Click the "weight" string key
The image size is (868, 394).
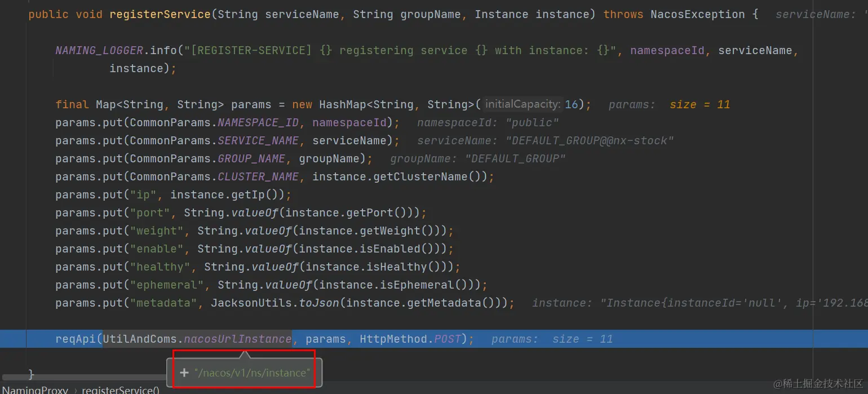click(x=157, y=231)
